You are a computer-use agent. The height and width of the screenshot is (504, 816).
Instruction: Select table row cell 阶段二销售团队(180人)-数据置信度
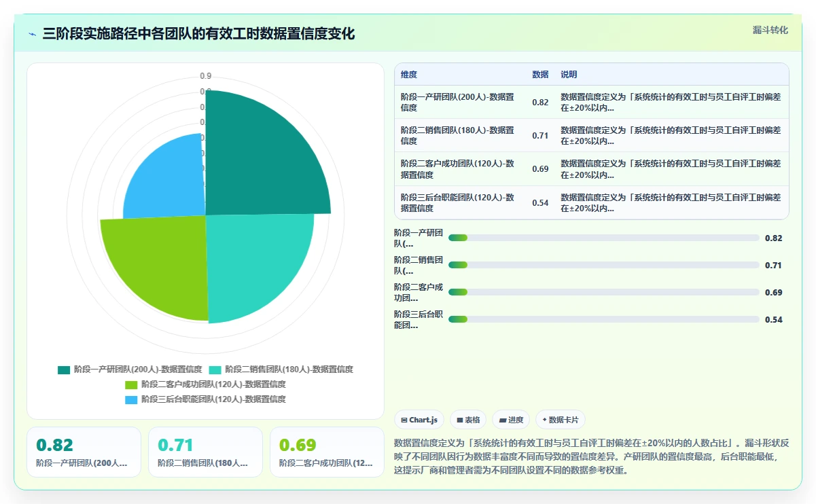(458, 135)
